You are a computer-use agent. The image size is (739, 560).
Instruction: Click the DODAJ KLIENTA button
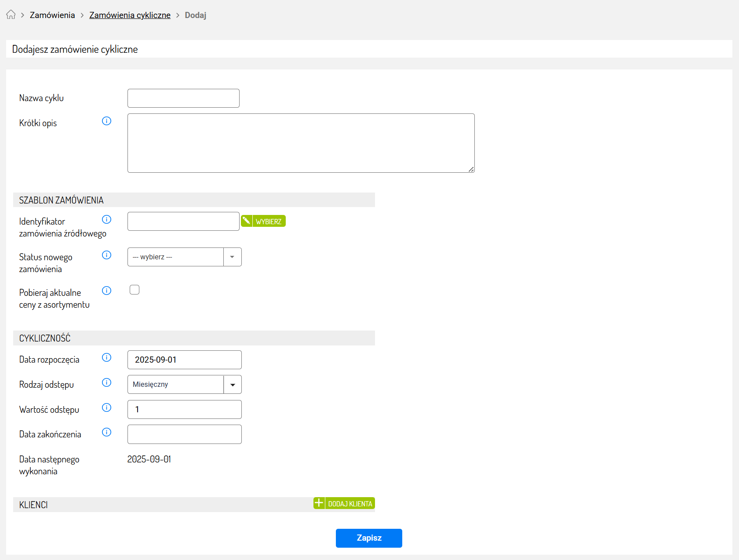(x=344, y=503)
